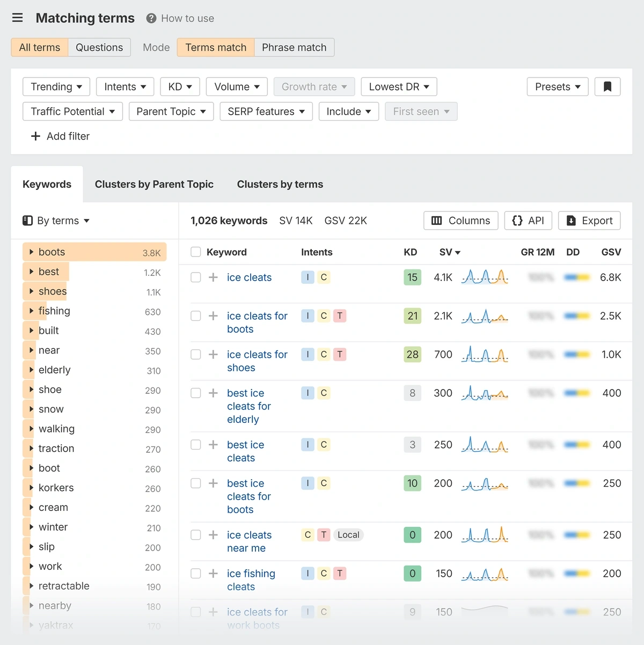
Task: Tick the best ice cleats for elderly checkbox
Action: [196, 393]
